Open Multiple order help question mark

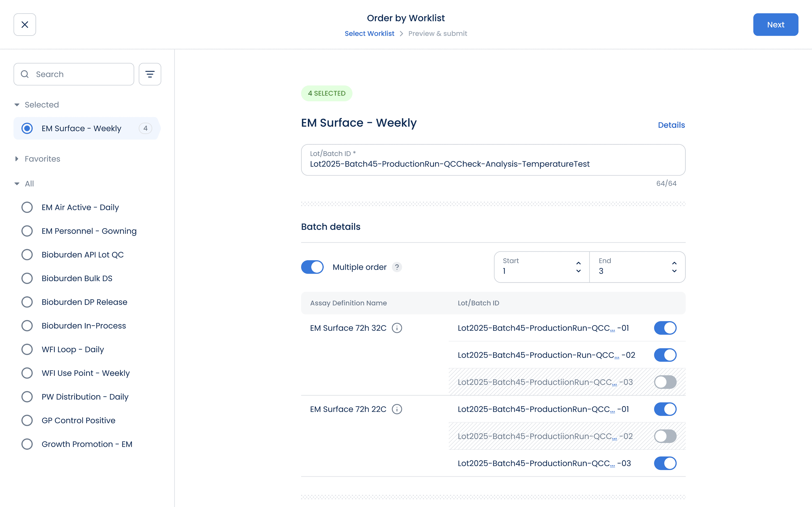pyautogui.click(x=397, y=267)
